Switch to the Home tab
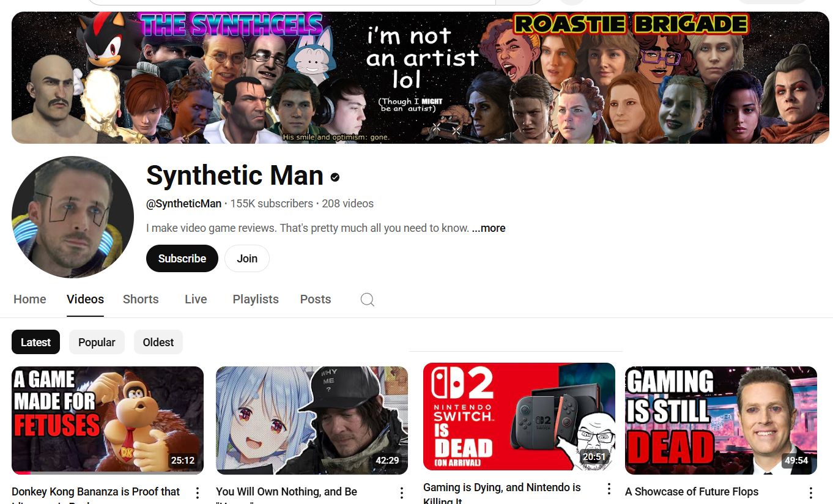Image resolution: width=833 pixels, height=504 pixels. click(x=30, y=299)
